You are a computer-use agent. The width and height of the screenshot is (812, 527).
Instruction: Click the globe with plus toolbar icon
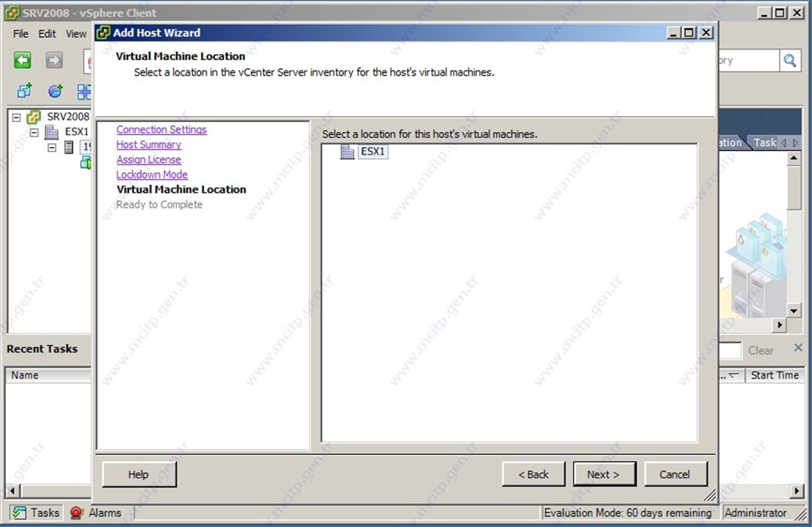point(55,91)
